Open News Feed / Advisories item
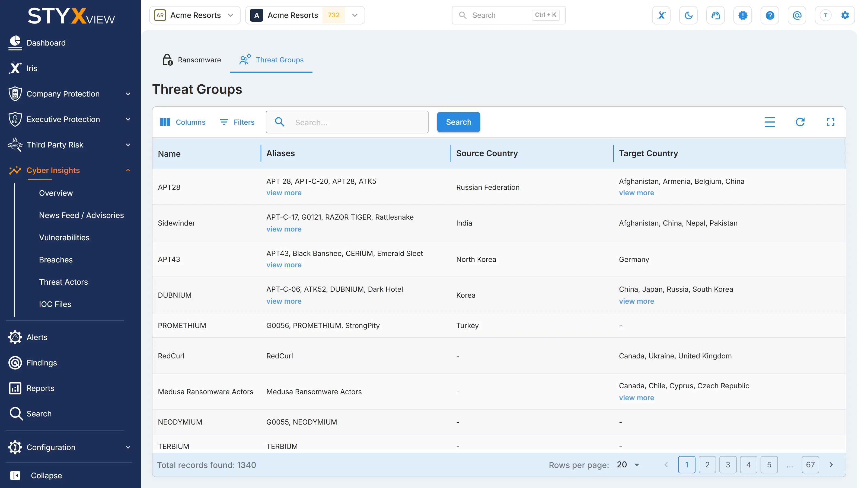This screenshot has height=488, width=868. coord(81,215)
